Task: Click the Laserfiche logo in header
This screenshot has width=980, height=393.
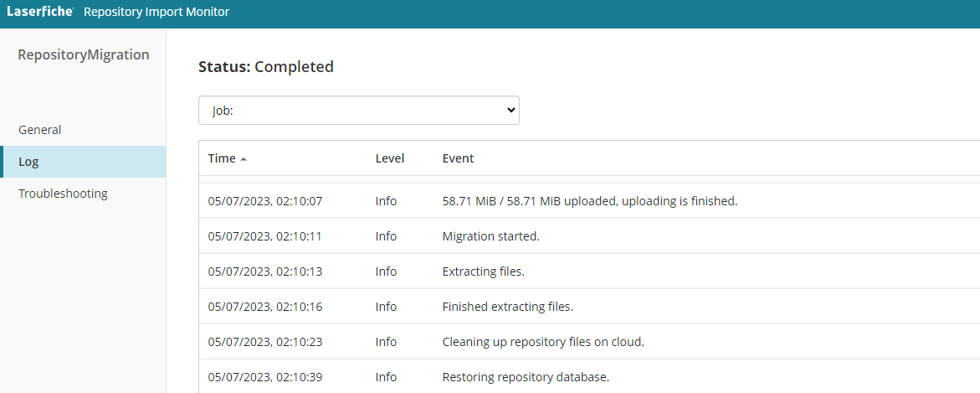Action: click(41, 12)
